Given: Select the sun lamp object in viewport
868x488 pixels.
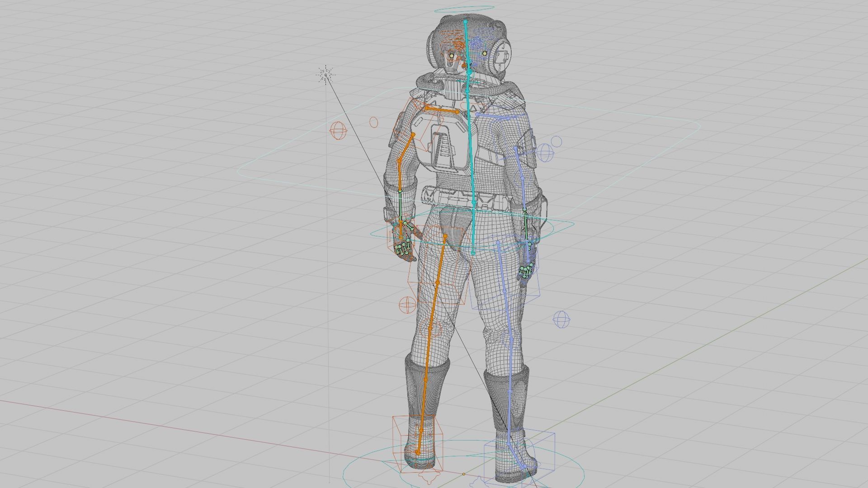Looking at the screenshot, I should click(325, 75).
